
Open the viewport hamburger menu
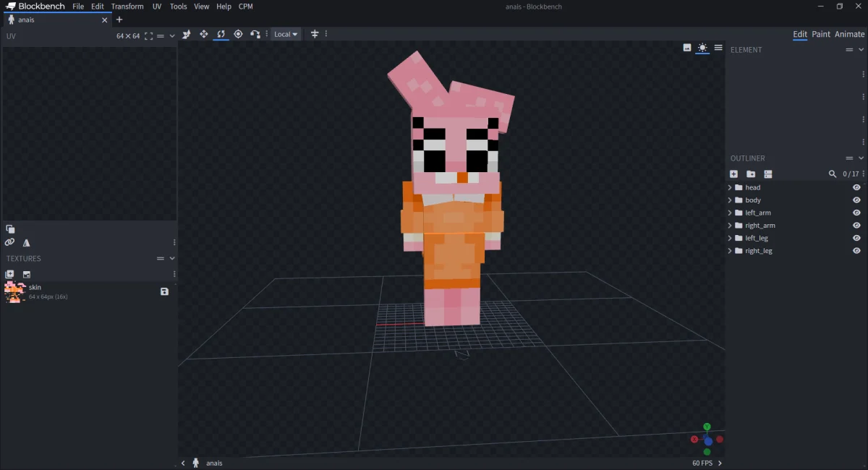[x=718, y=48]
